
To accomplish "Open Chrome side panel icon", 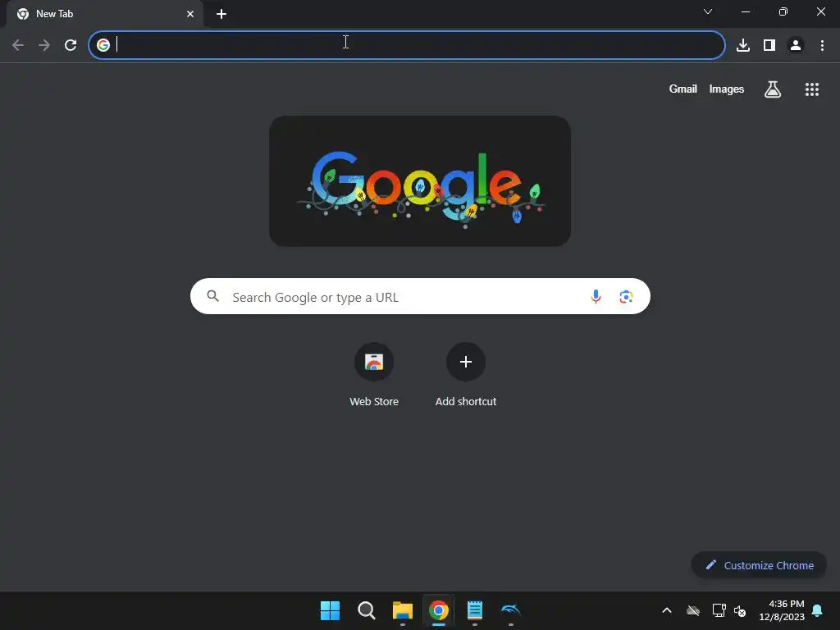I will click(769, 45).
